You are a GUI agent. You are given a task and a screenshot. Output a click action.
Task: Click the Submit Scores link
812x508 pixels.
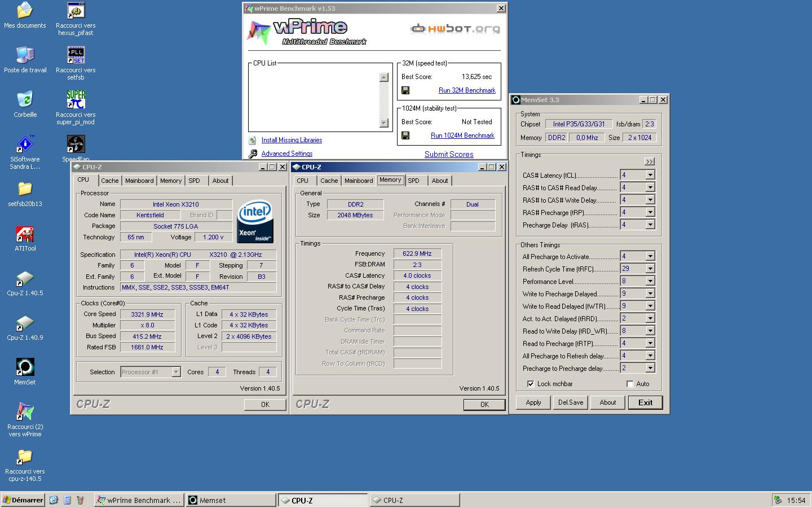coord(449,154)
